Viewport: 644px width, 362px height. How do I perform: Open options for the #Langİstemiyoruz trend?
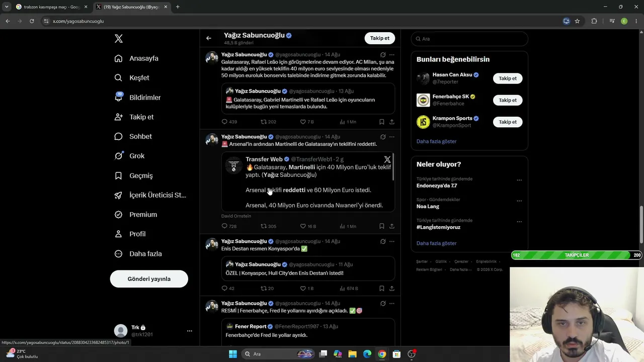pos(519,221)
